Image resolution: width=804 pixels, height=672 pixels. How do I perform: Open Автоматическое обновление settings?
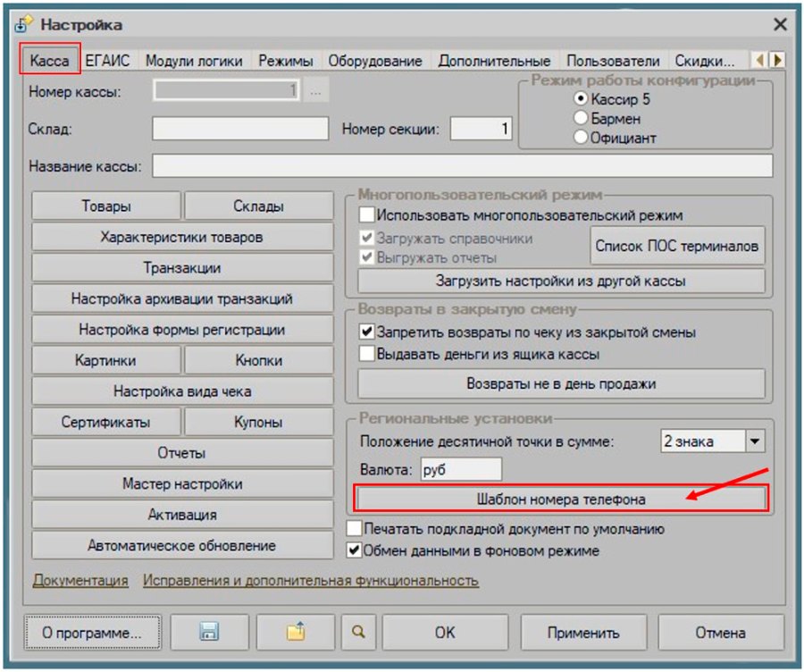(x=182, y=545)
